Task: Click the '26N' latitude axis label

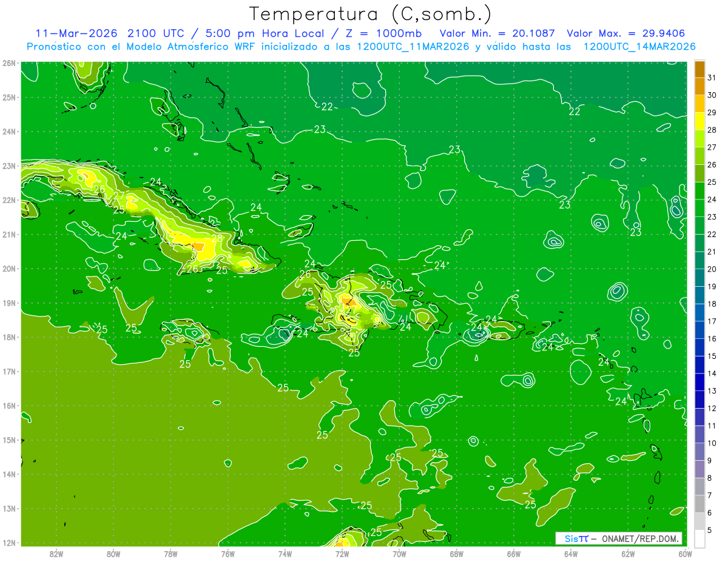Action: (x=9, y=63)
